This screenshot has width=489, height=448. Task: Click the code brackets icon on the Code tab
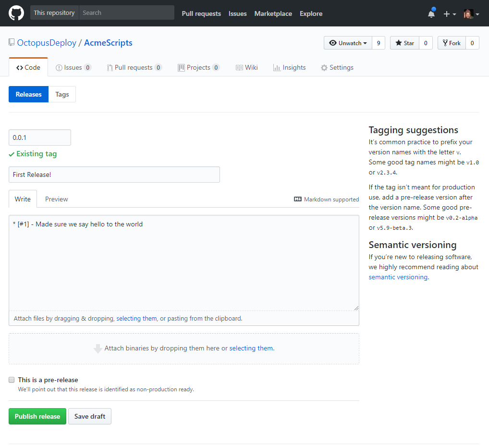pos(19,67)
